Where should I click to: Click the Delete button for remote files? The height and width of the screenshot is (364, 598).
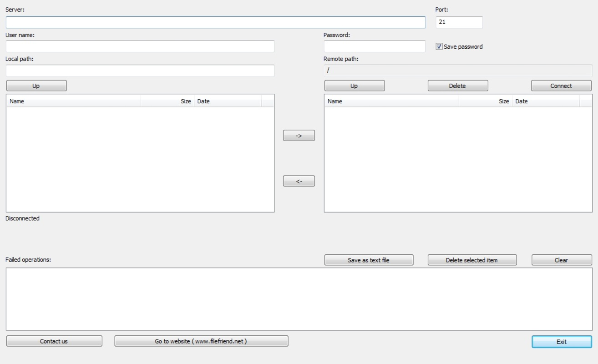(x=458, y=86)
